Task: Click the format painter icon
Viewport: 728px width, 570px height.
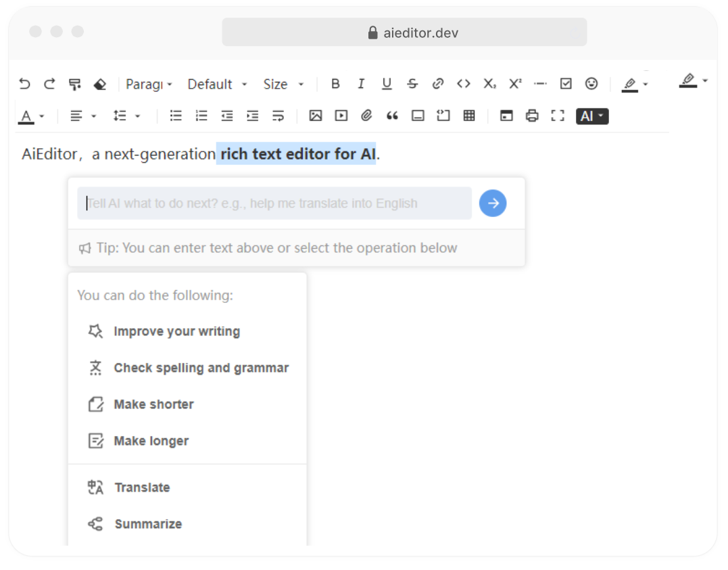Action: [75, 84]
